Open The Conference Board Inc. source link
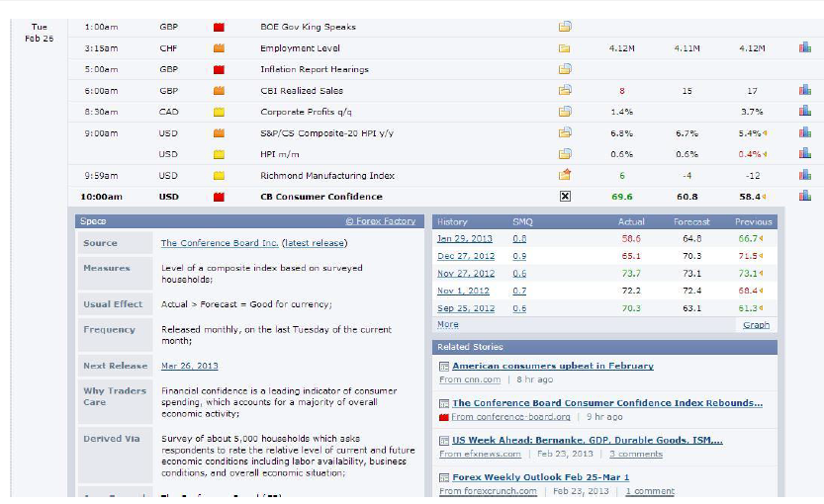The image size is (824, 504). point(220,243)
